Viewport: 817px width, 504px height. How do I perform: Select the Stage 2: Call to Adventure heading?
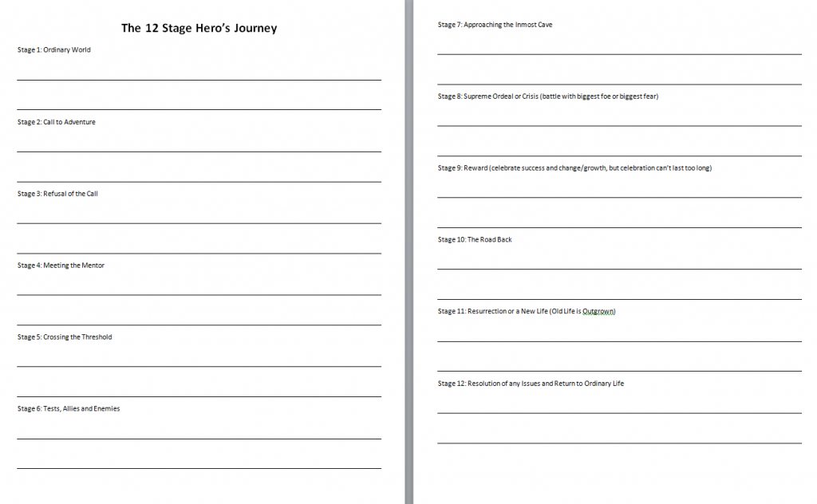(56, 121)
